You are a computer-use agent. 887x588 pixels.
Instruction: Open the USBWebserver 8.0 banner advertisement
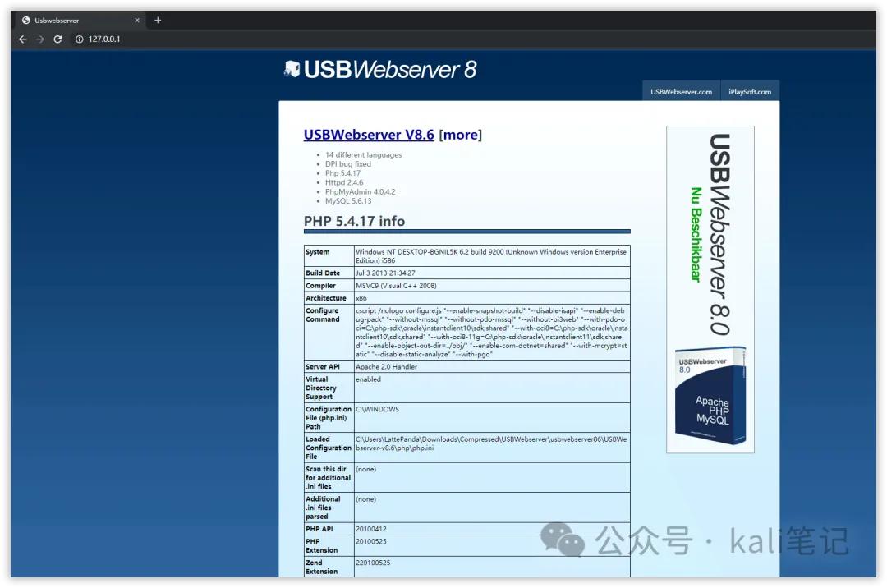click(x=710, y=289)
